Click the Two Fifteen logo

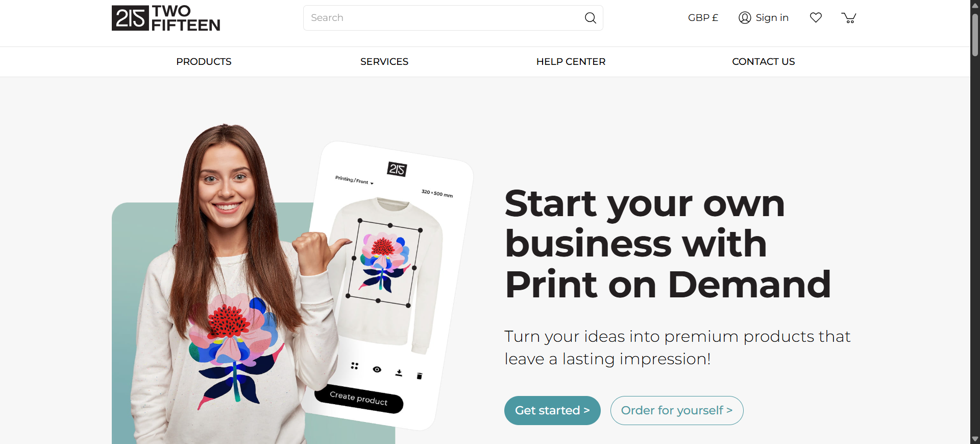pos(166,18)
